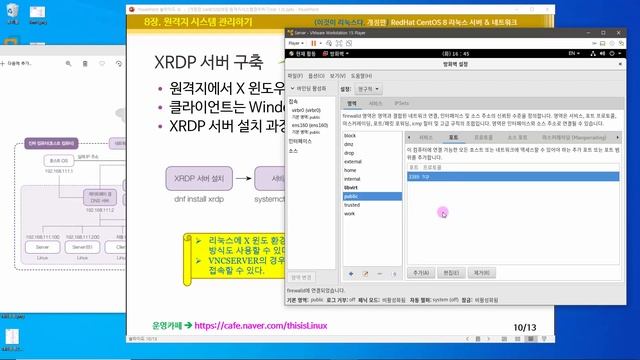This screenshot has height=360, width=640.
Task: Switch to slideshow view in PowerPoint status bar
Action: pyautogui.click(x=544, y=339)
